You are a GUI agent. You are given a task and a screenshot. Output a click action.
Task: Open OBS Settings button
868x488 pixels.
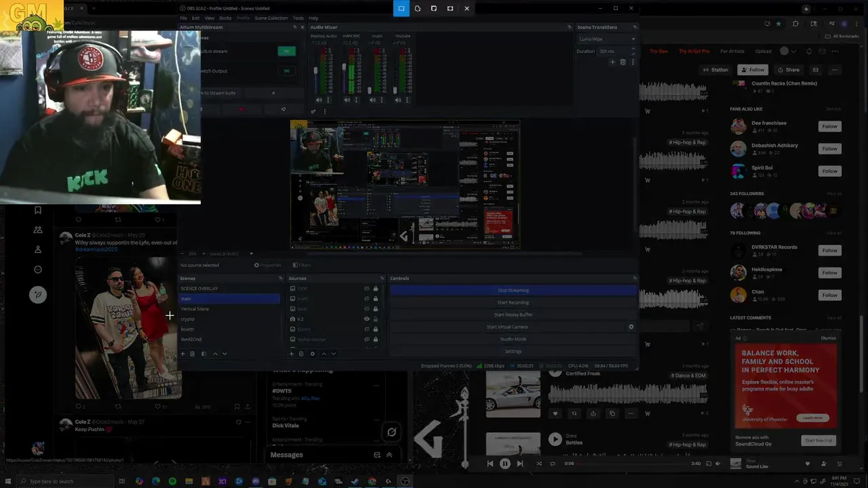tap(513, 351)
